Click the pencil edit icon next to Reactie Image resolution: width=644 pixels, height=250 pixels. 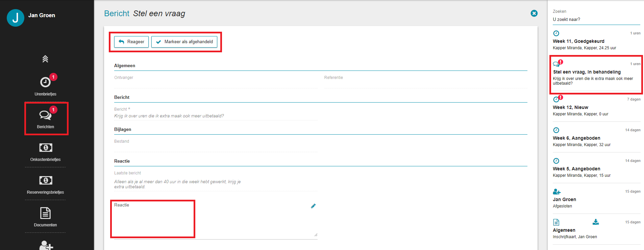coord(313,206)
